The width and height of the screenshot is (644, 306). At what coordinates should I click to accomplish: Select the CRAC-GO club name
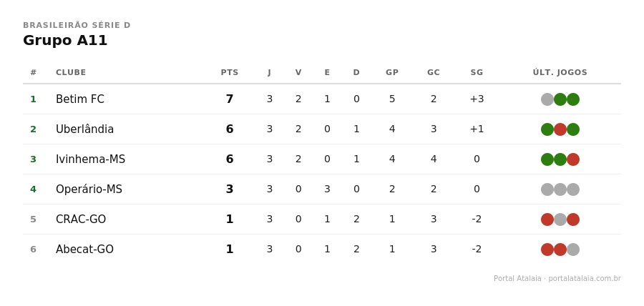coord(81,219)
